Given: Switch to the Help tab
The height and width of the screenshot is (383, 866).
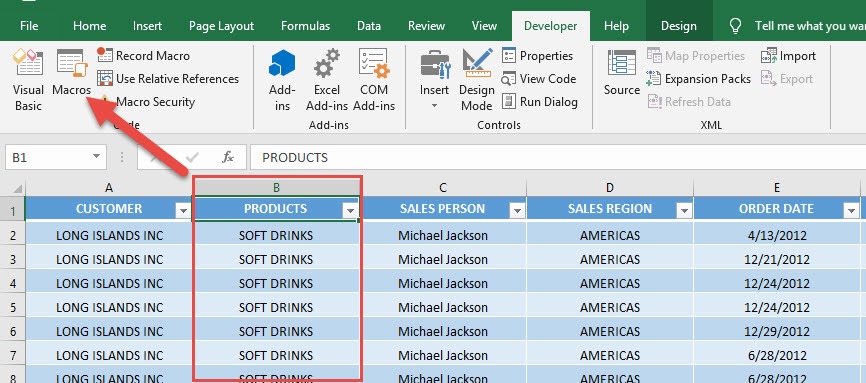Looking at the screenshot, I should click(x=616, y=26).
